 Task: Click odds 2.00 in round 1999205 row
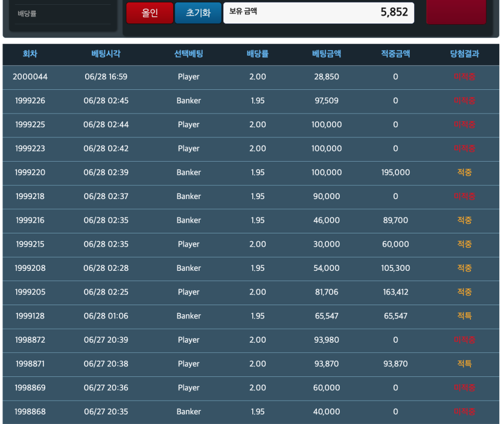click(x=258, y=292)
